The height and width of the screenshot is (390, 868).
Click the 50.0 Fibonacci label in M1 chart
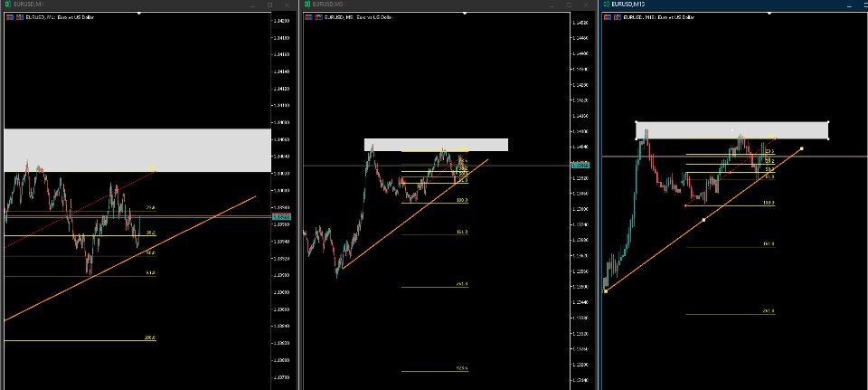click(151, 252)
